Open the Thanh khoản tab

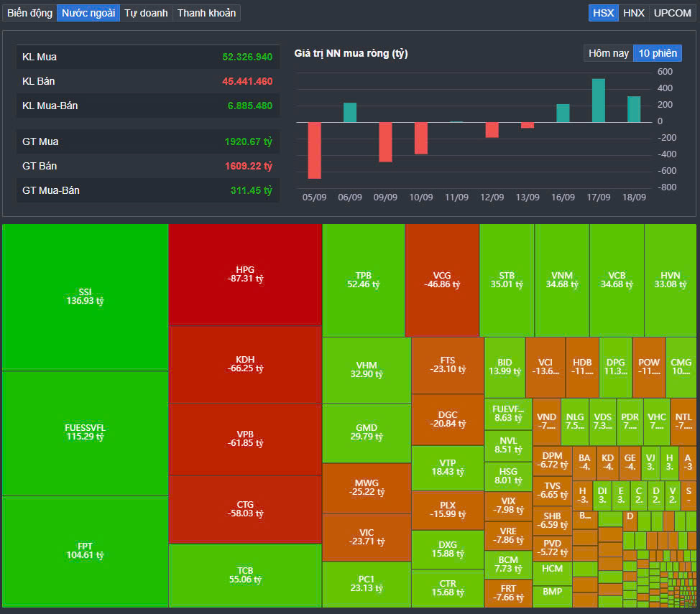(206, 13)
